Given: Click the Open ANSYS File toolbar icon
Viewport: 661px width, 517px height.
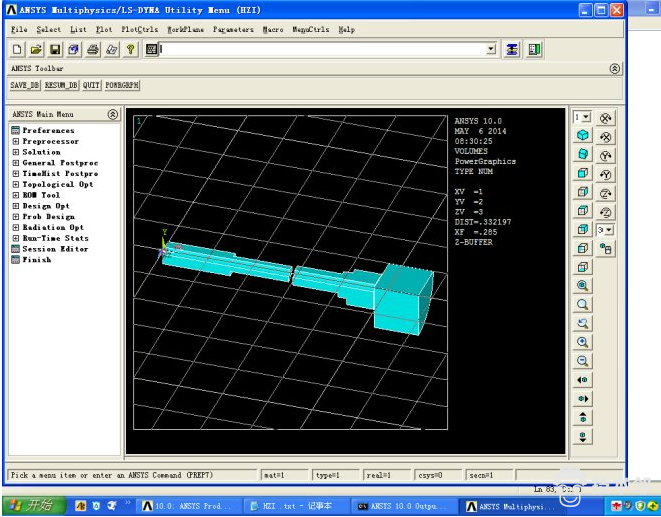Looking at the screenshot, I should tap(36, 49).
